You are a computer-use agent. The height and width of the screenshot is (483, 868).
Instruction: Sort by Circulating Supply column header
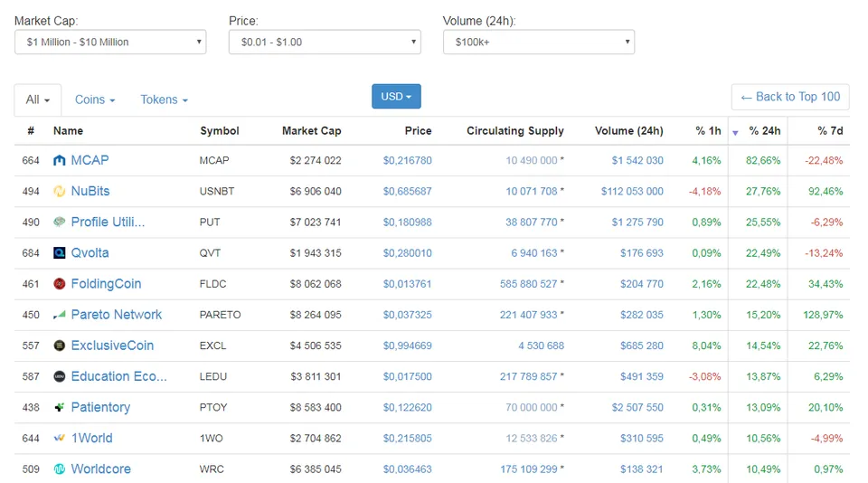tap(514, 131)
